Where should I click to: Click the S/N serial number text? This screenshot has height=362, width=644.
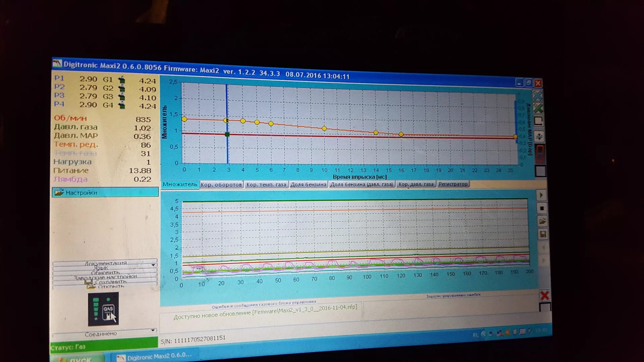pos(193,340)
